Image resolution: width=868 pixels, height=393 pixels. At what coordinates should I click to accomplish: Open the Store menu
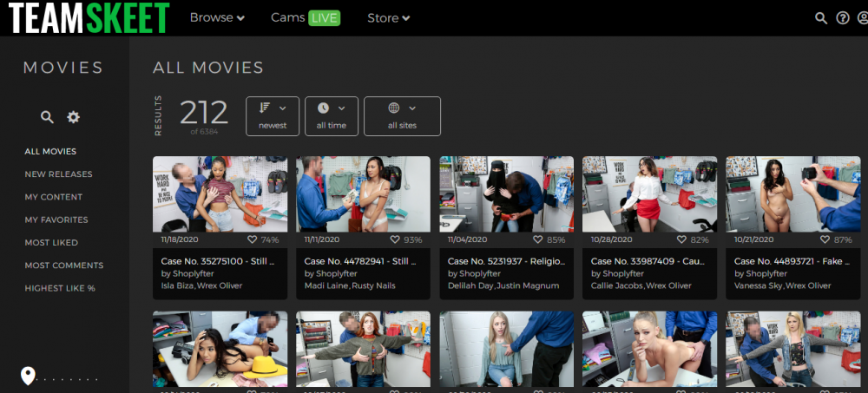(x=388, y=18)
